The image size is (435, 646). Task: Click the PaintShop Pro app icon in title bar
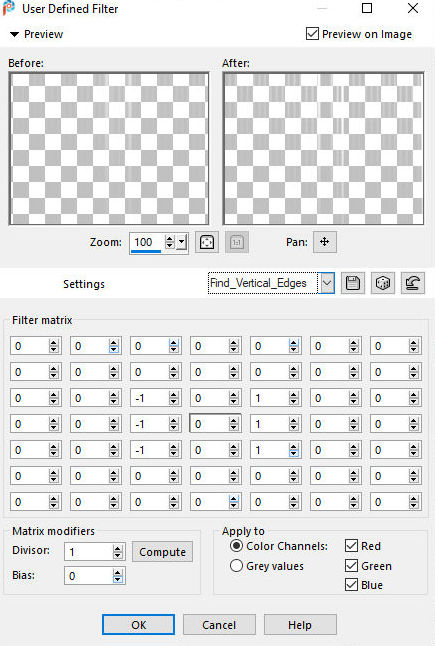9,8
